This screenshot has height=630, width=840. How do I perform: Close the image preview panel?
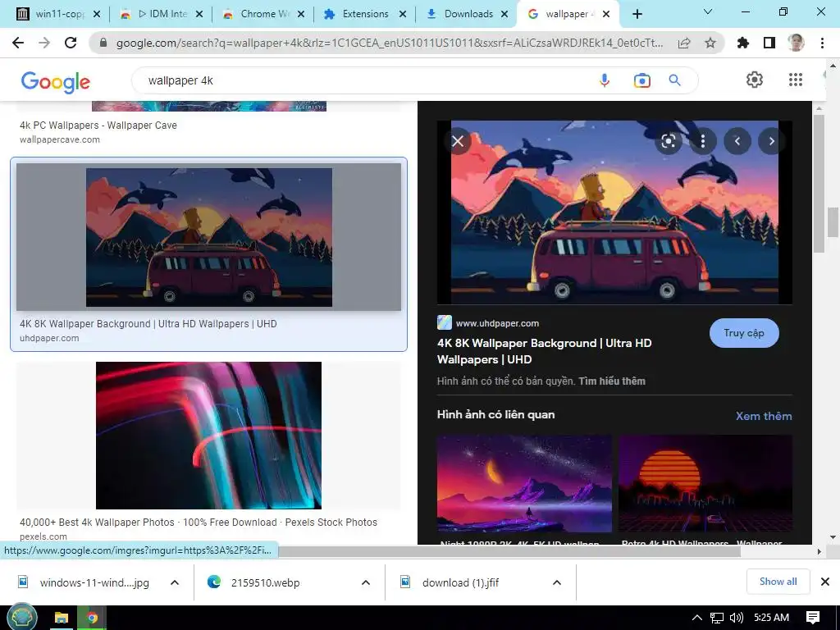click(x=458, y=141)
